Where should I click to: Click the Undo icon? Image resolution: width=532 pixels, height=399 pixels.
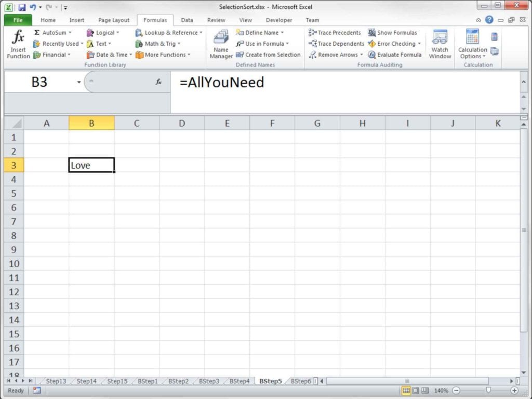tap(32, 6)
